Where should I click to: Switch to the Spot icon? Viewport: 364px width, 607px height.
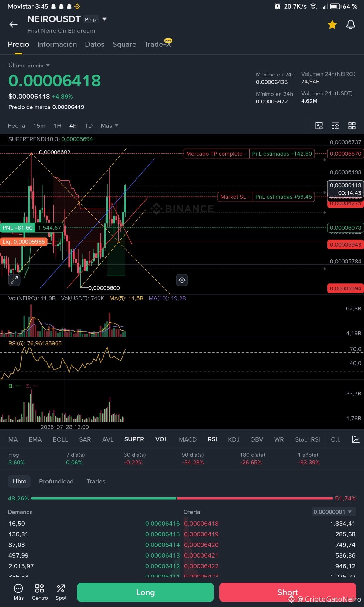click(61, 592)
